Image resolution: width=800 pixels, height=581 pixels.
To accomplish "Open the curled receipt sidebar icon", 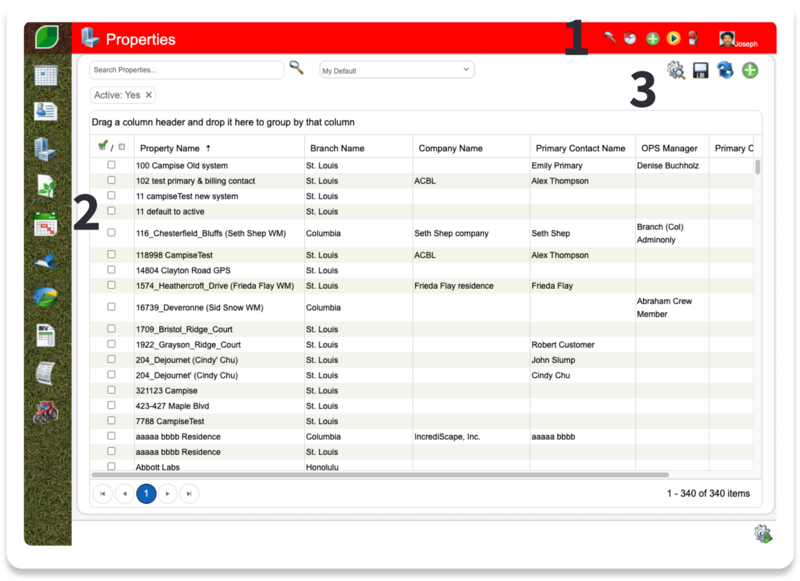I will pyautogui.click(x=45, y=373).
